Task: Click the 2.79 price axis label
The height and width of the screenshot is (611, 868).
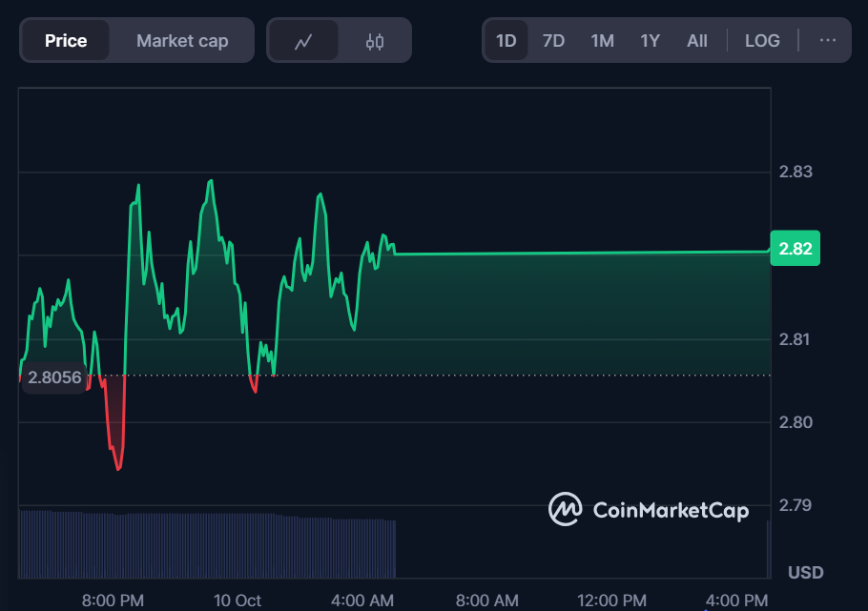Action: point(796,504)
